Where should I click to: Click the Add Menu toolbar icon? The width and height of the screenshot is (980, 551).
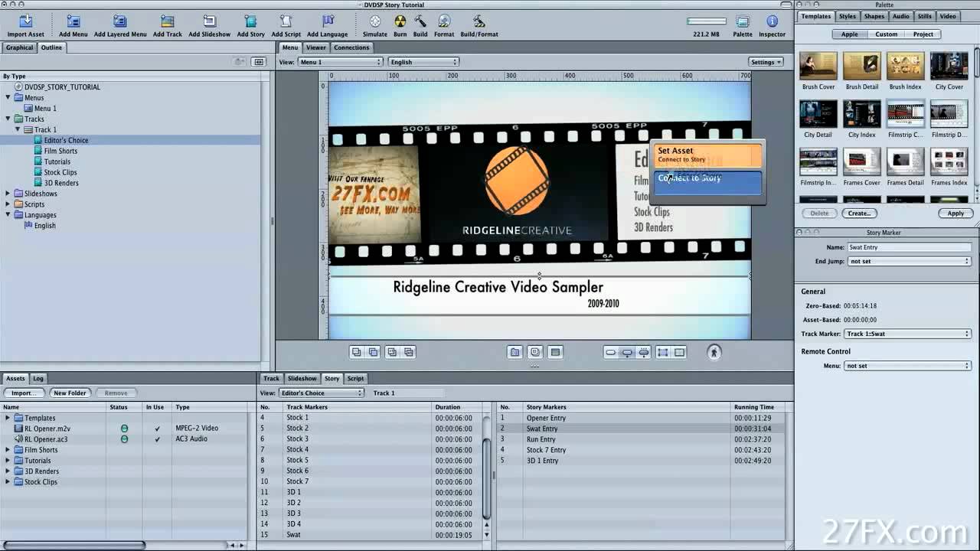coord(73,21)
